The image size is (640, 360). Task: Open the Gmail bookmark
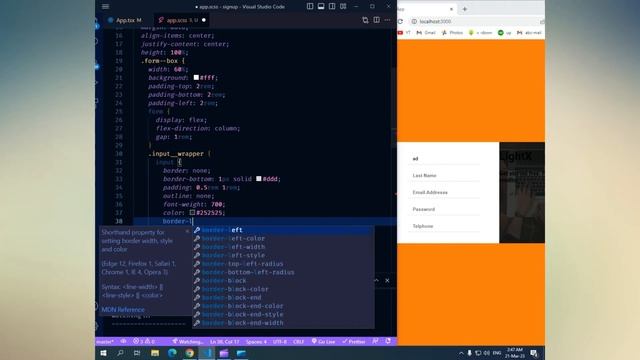[426, 33]
